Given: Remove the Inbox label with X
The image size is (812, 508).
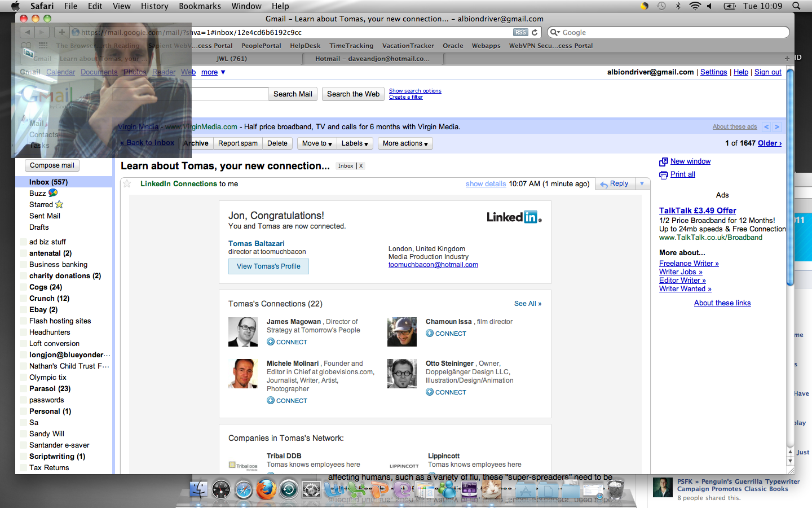Looking at the screenshot, I should tap(361, 166).
